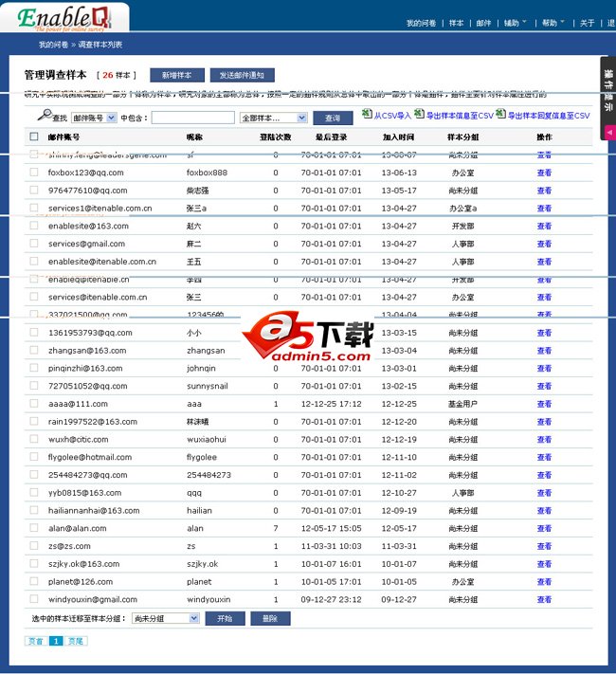616x674 pixels.
Task: Click 查看 for services1@itenable.com.cn
Action: [x=544, y=208]
